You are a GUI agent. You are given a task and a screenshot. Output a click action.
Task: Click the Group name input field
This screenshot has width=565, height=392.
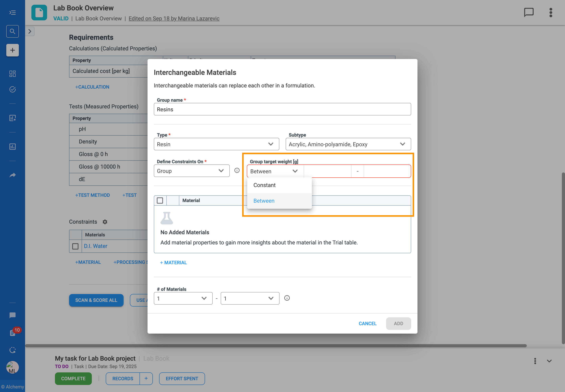click(x=282, y=109)
